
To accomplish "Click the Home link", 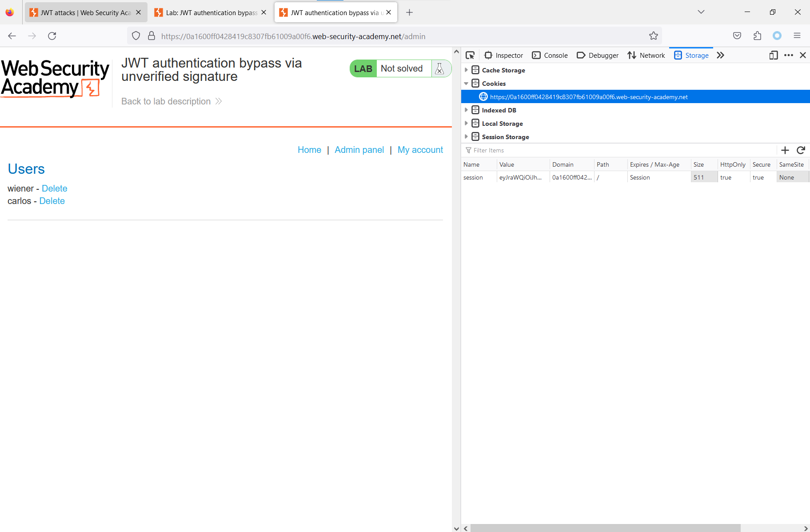I will (309, 150).
